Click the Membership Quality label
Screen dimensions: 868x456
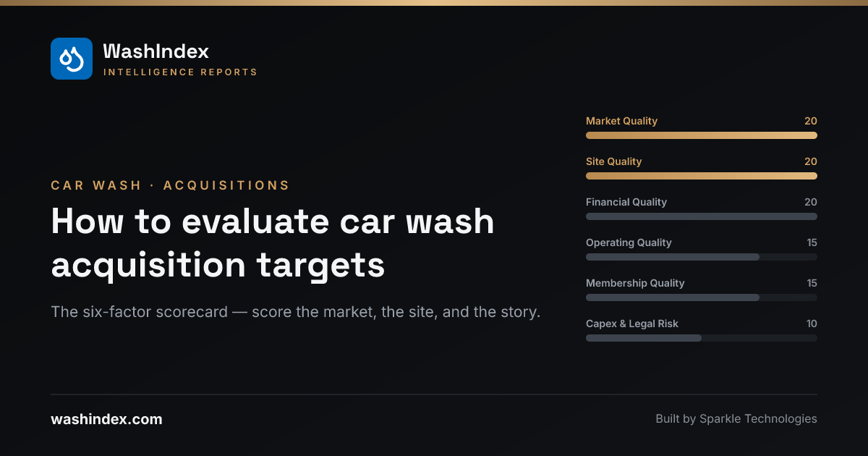635,283
